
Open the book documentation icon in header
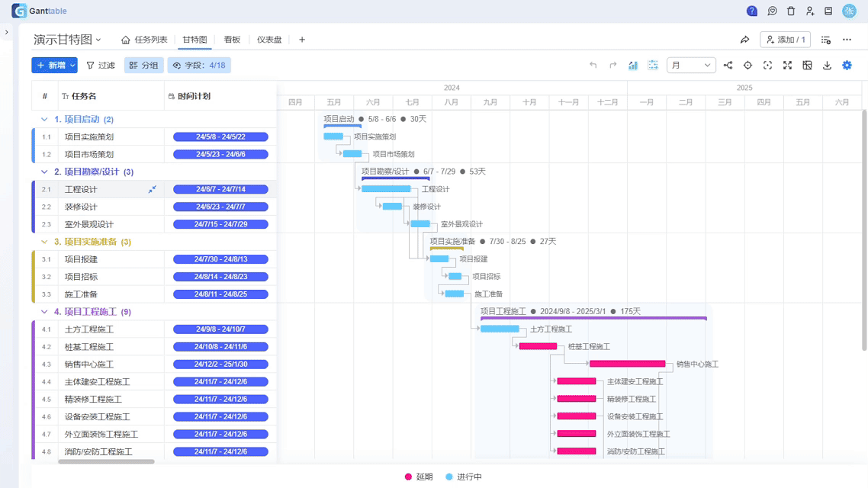(828, 11)
